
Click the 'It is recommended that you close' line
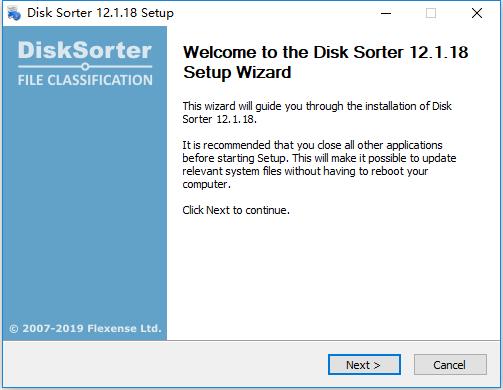click(312, 145)
